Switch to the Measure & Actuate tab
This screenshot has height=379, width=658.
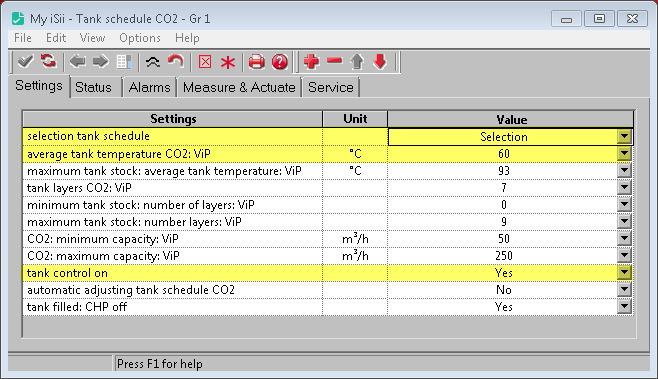click(239, 87)
